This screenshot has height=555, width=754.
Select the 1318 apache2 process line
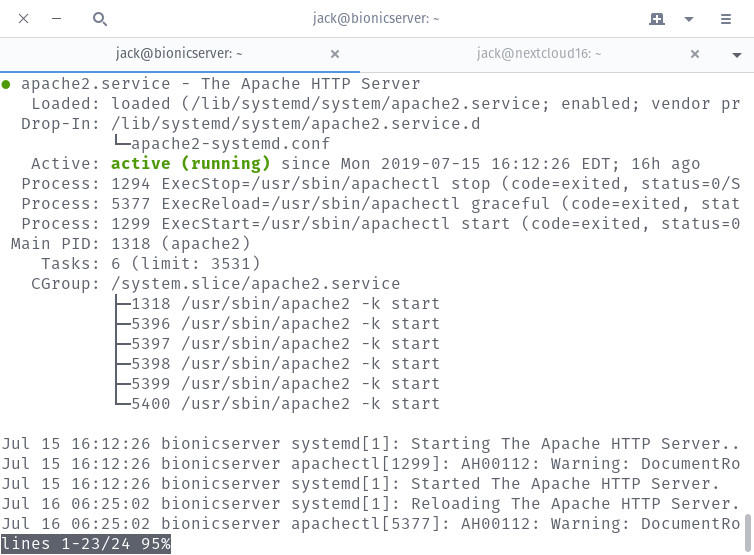coord(285,304)
